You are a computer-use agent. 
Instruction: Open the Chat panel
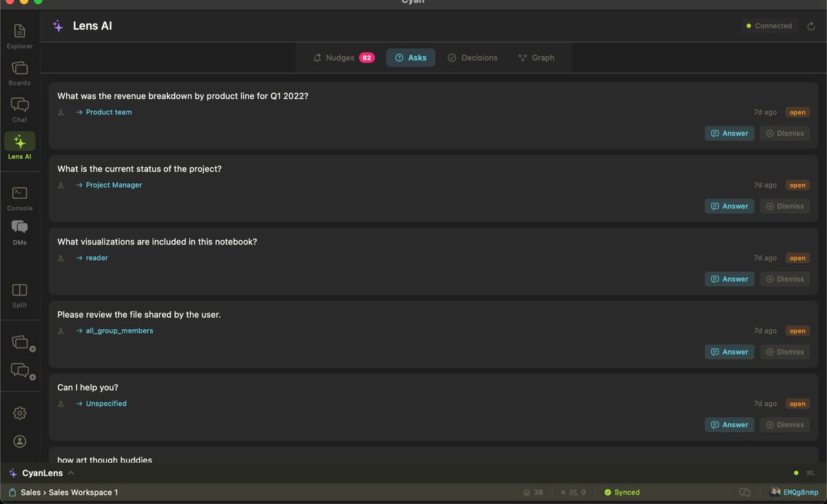(x=19, y=109)
